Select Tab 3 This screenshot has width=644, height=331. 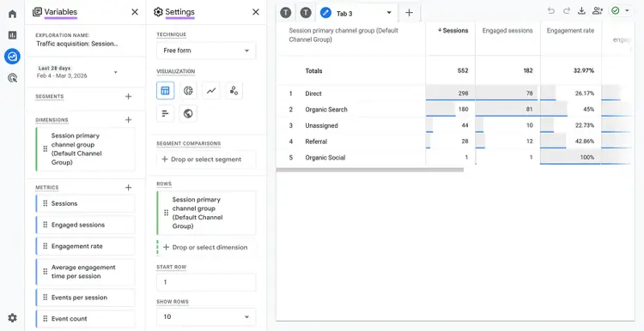[x=344, y=14]
